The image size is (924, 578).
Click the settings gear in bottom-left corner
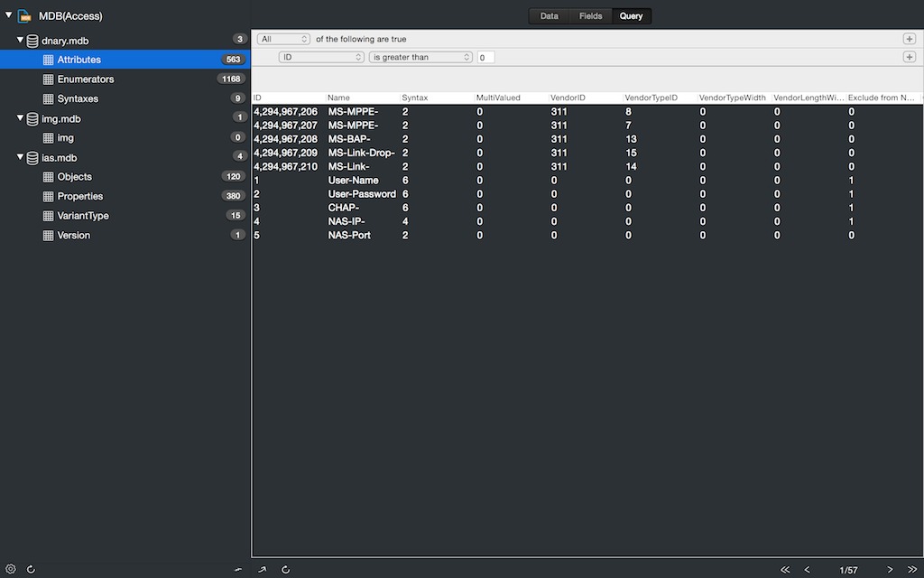pos(11,569)
